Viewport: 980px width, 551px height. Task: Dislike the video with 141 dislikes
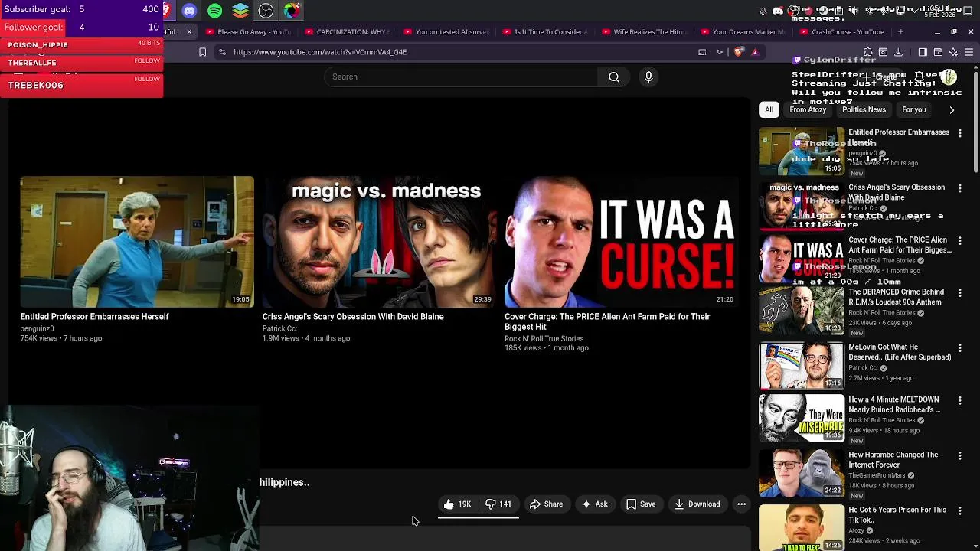tap(498, 504)
